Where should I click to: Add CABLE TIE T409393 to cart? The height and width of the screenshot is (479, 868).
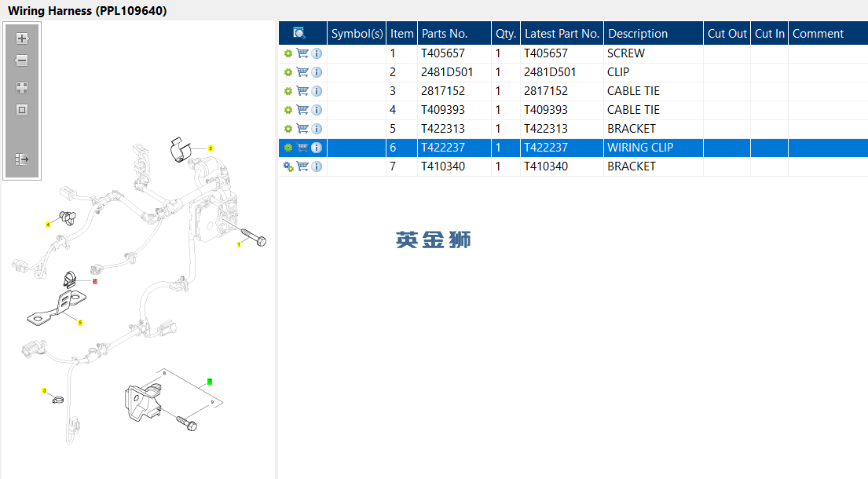point(302,110)
